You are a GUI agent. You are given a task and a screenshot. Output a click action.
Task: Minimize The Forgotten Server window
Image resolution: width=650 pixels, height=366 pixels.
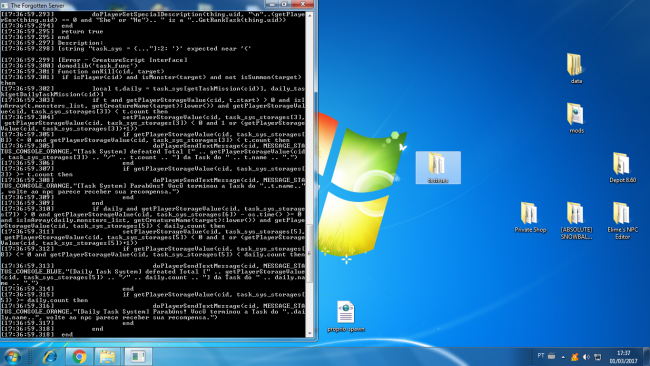pos(271,4)
